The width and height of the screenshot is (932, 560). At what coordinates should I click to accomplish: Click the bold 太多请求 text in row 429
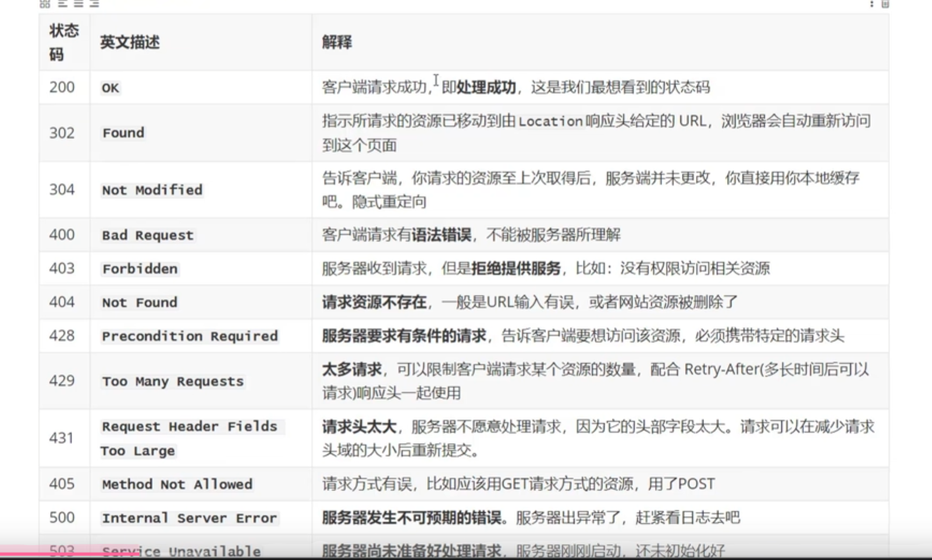352,370
